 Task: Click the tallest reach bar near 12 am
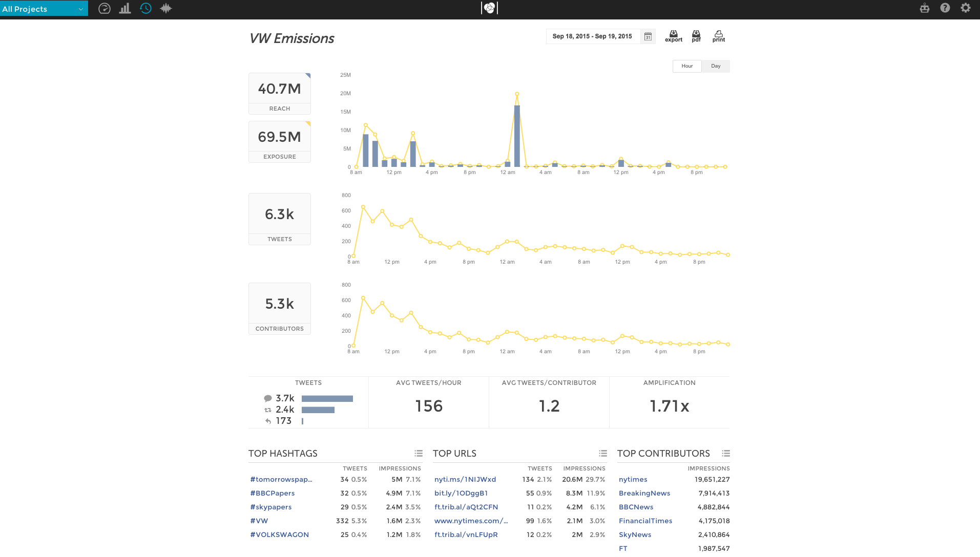point(517,136)
